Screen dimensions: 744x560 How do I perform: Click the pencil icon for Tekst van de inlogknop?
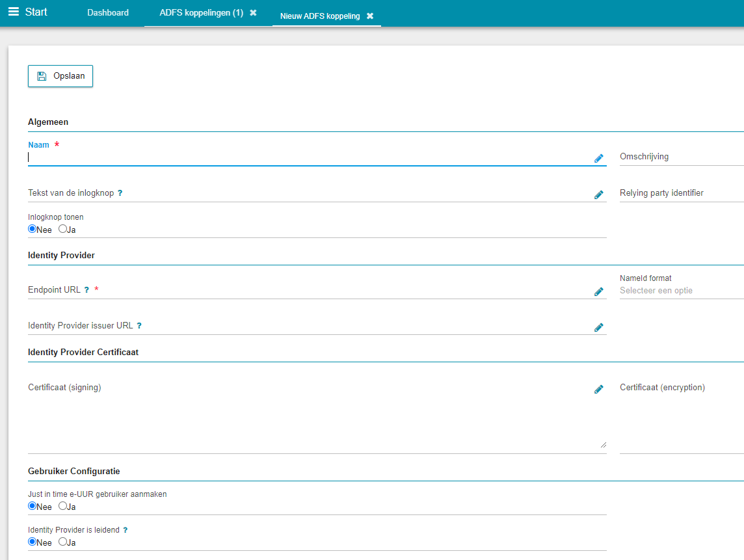[598, 194]
